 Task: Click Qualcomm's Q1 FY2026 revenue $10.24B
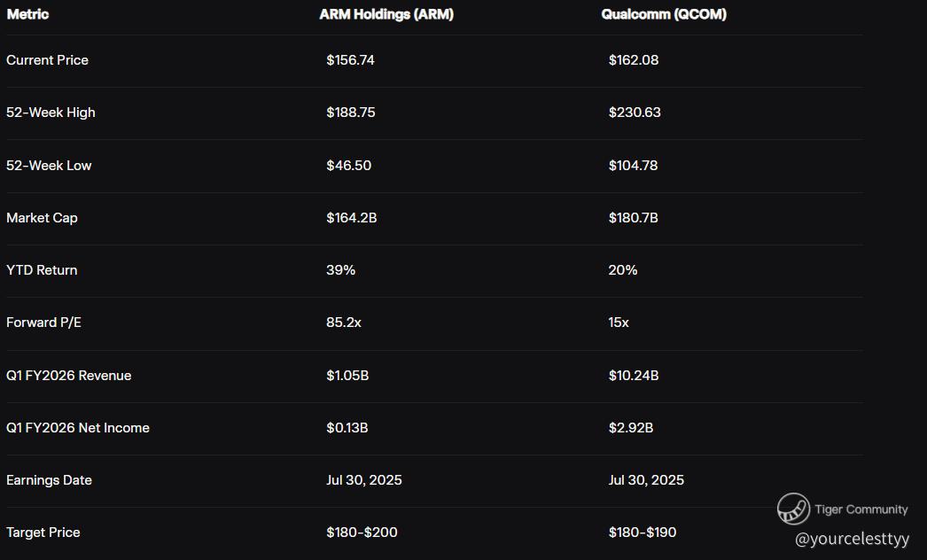(634, 376)
